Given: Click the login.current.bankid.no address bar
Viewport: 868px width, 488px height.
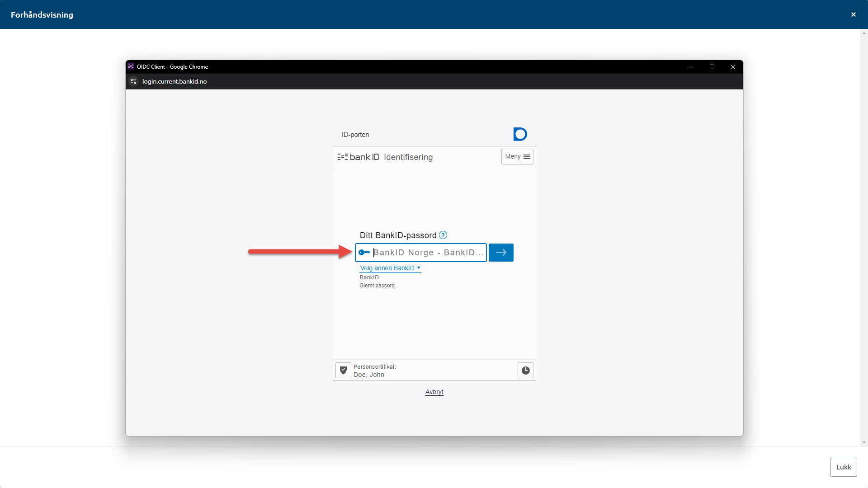Looking at the screenshot, I should pos(175,81).
